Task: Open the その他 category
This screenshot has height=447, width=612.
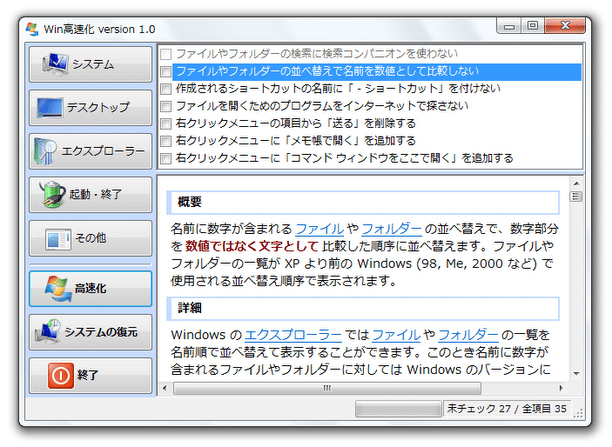Action: (x=91, y=238)
